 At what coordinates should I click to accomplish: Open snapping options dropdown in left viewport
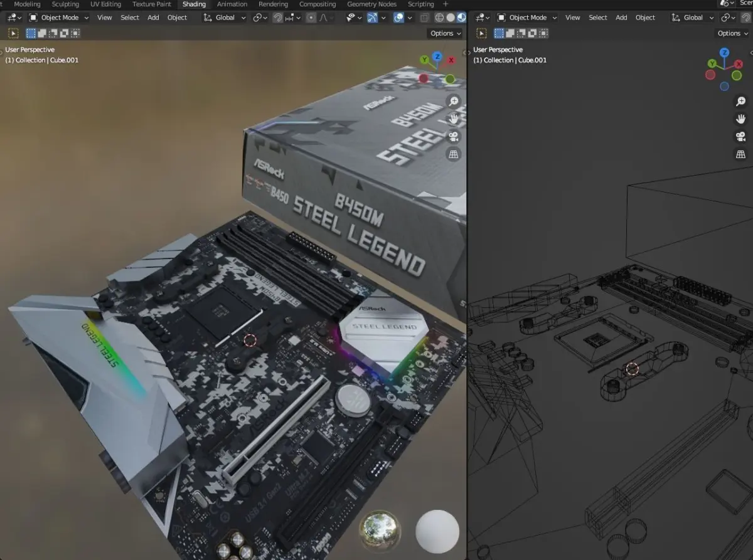pos(292,18)
